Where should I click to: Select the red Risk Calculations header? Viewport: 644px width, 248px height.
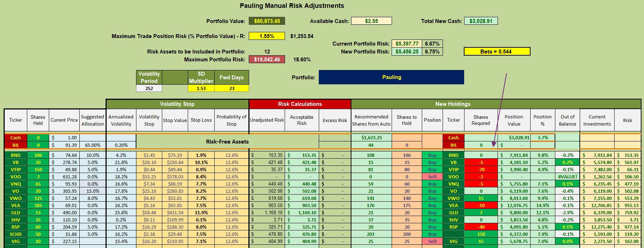[300, 104]
